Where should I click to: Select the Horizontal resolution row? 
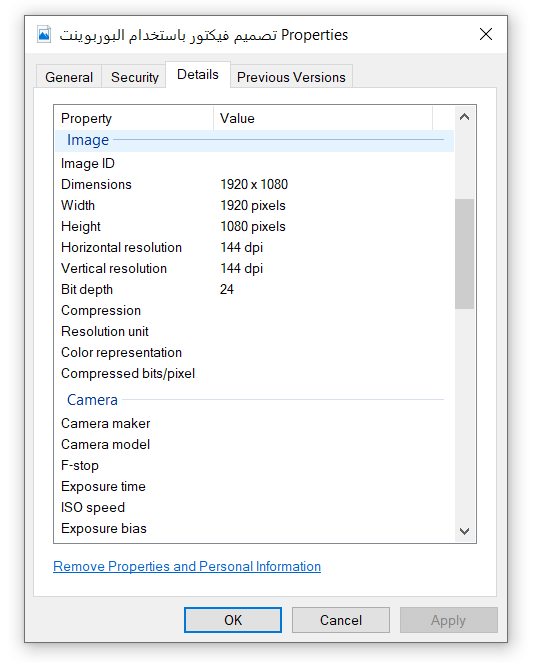(254, 247)
